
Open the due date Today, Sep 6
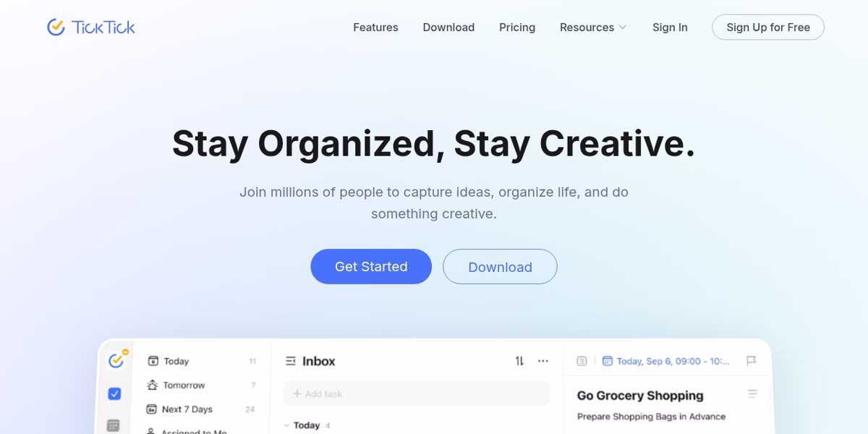[666, 361]
